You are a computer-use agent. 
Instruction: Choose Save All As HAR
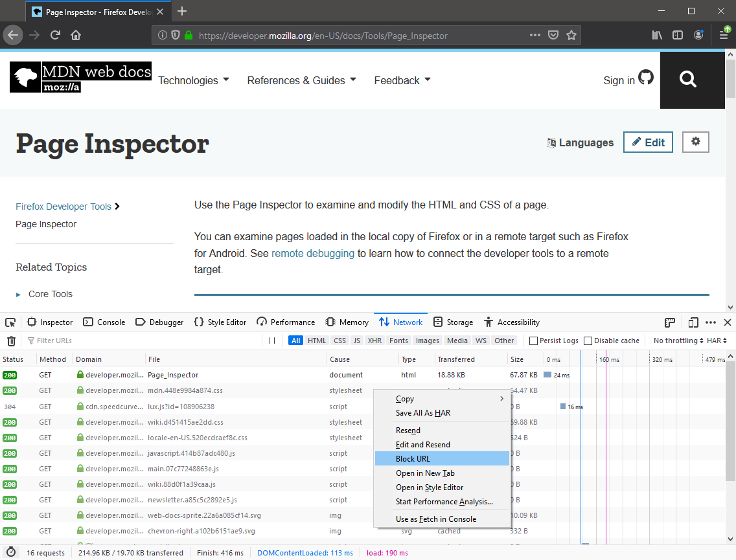[x=442, y=413]
